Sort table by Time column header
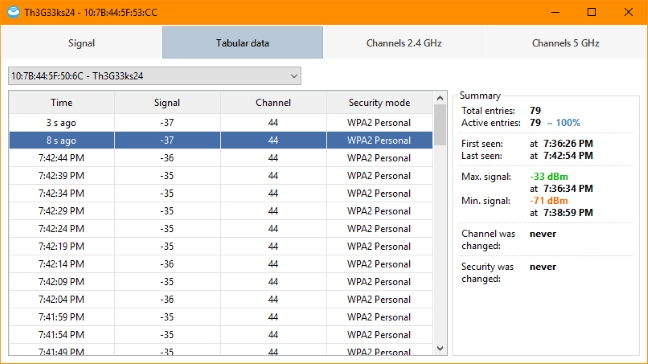This screenshot has height=364, width=648. point(62,102)
